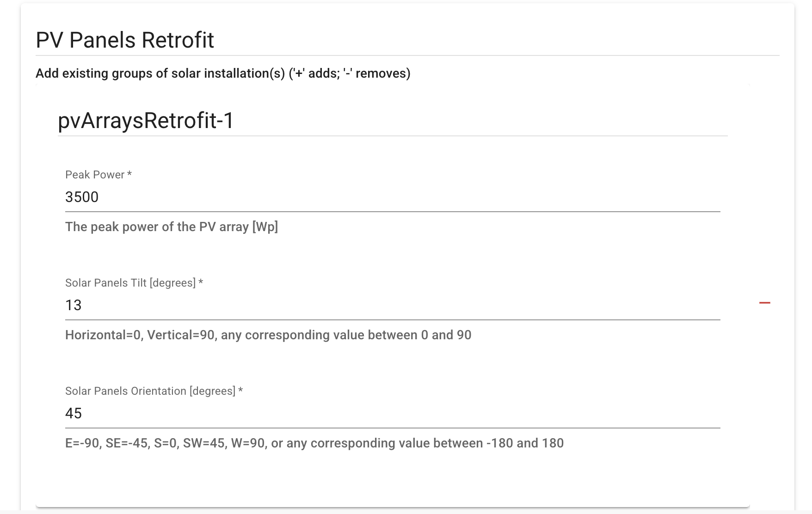
Task: Click the Solar Panels Orientation [degrees] label
Action: point(150,391)
